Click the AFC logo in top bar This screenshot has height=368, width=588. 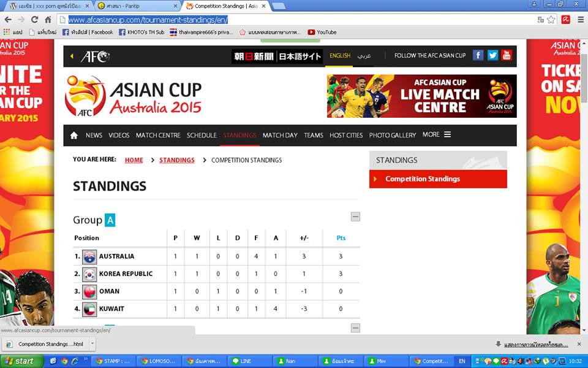point(96,56)
